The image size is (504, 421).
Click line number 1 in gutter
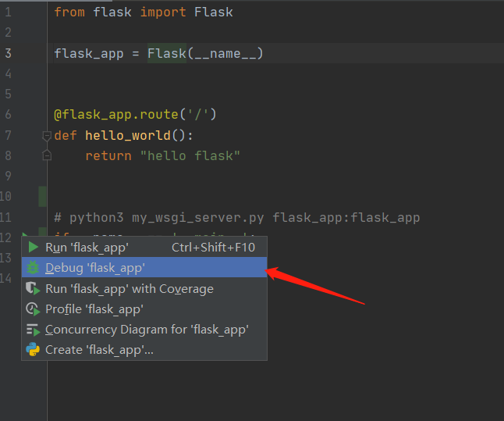tap(8, 12)
